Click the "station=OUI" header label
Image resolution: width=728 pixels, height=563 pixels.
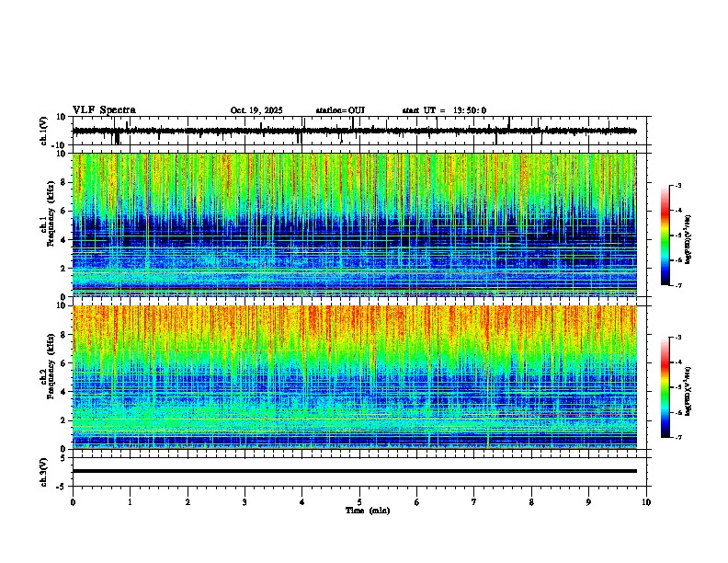tap(340, 110)
